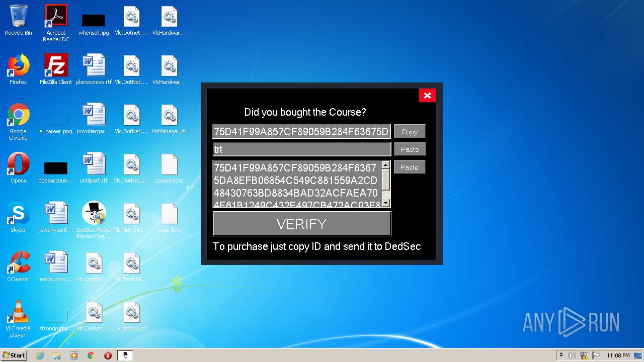Select providergar... document icon
The image size is (644, 362).
pos(94,119)
